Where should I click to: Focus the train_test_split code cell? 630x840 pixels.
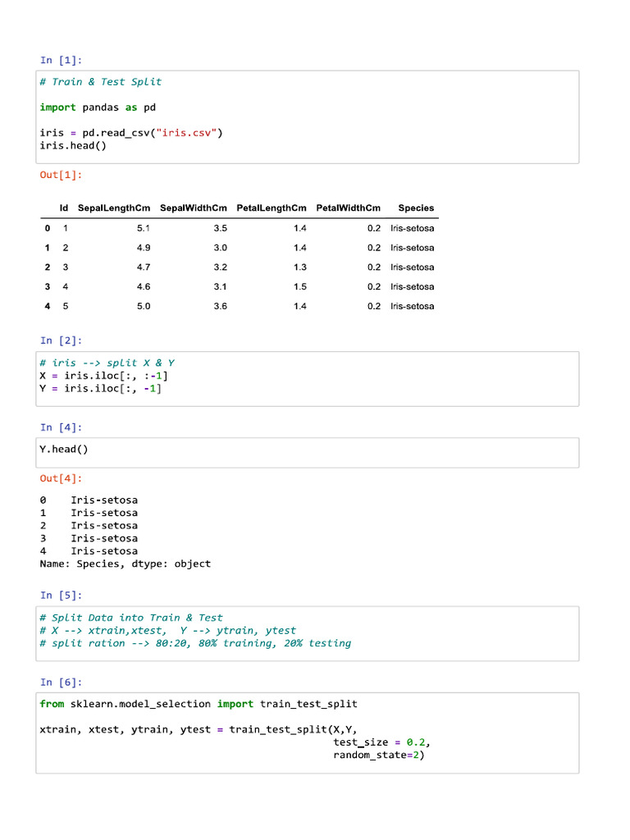307,732
